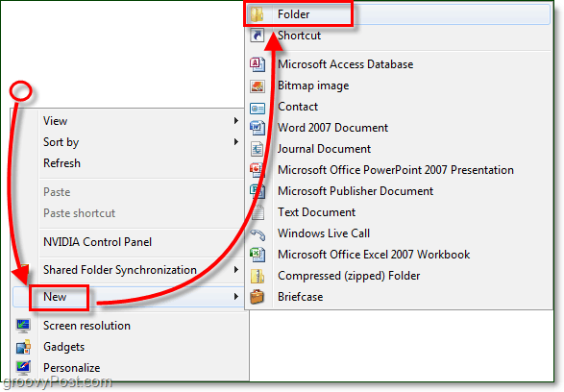Viewport: 564px width, 392px height.
Task: Choose Refresh from the context menu
Action: tap(129, 163)
